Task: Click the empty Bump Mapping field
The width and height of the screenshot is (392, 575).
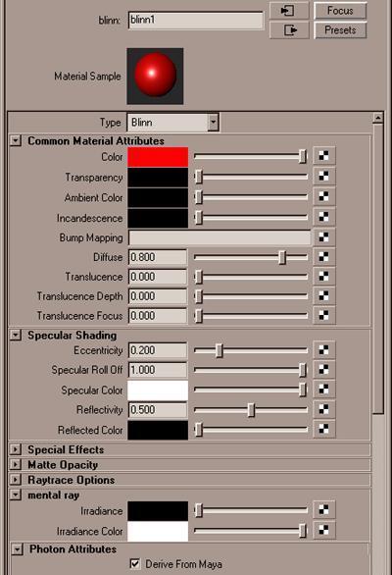Action: pos(220,237)
